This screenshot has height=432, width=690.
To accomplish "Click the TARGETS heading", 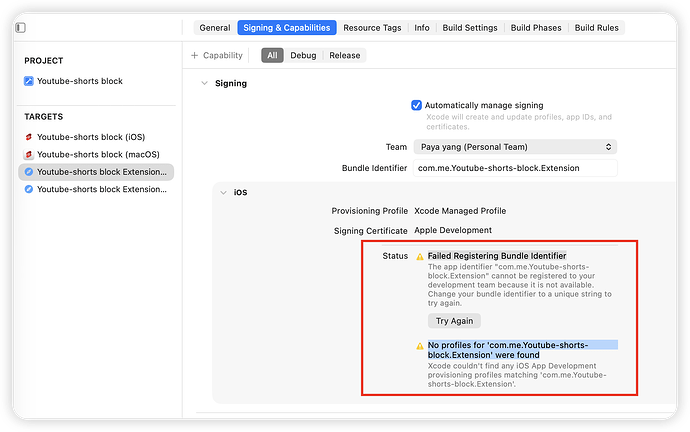I will [x=44, y=117].
